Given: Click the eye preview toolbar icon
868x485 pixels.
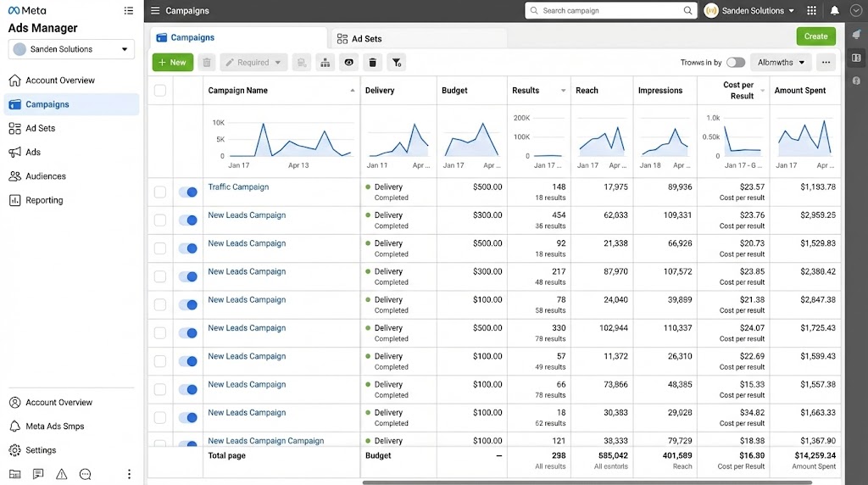Looking at the screenshot, I should (348, 63).
